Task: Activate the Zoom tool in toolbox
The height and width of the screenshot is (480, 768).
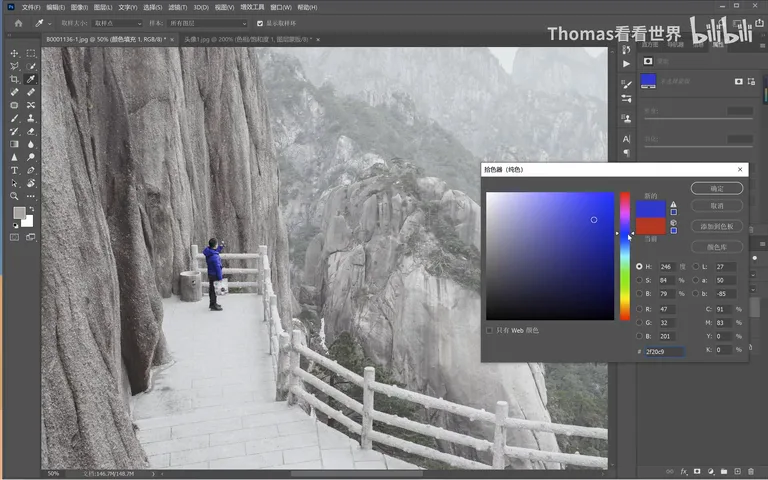Action: (x=14, y=196)
